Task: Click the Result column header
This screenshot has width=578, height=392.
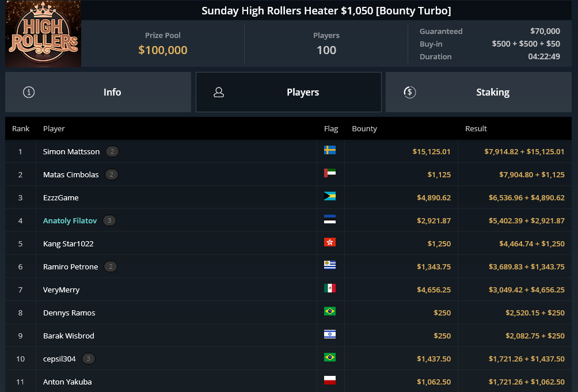Action: [x=476, y=128]
